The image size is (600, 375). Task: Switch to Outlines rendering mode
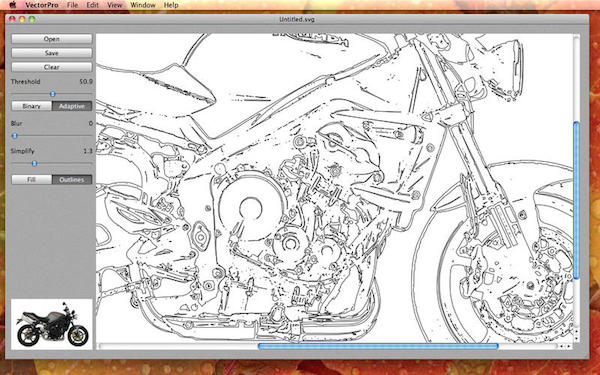(72, 179)
